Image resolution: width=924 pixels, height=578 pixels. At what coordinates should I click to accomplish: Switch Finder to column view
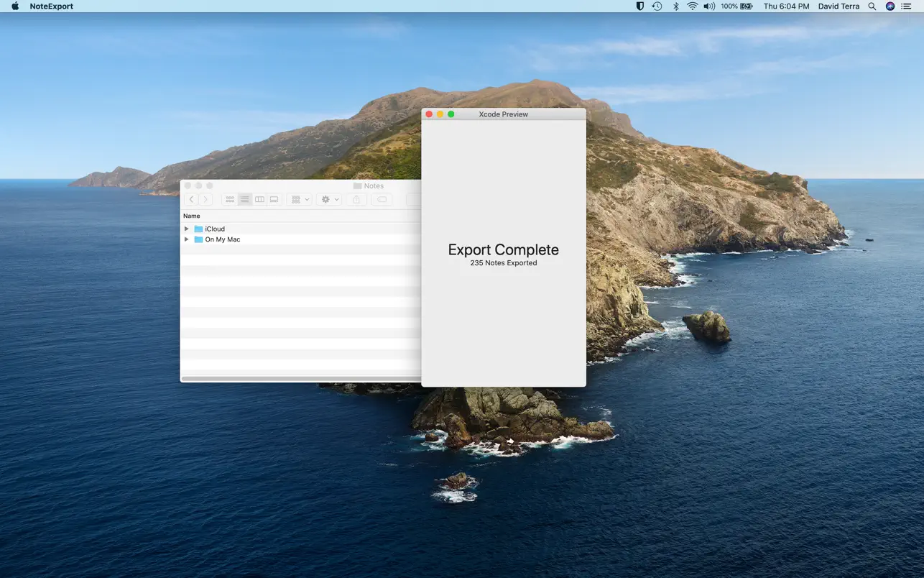tap(259, 199)
